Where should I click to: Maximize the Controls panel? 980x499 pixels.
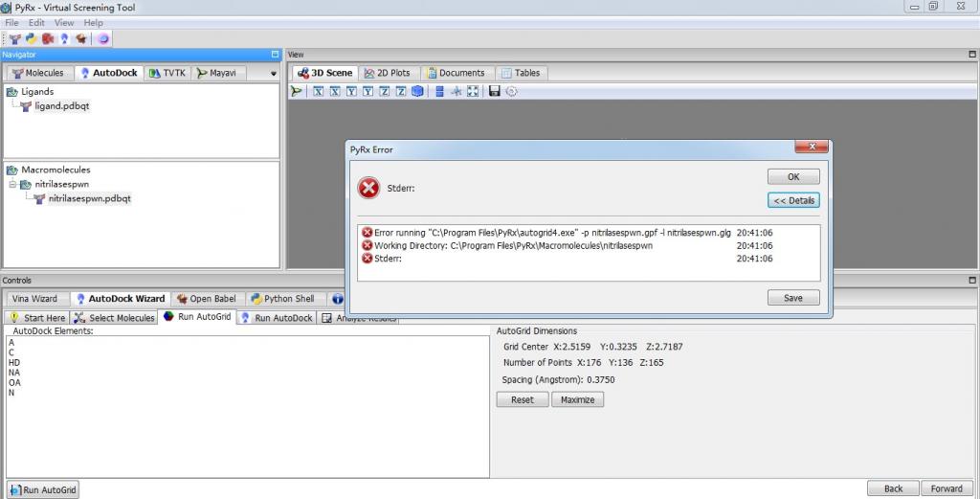tap(972, 280)
